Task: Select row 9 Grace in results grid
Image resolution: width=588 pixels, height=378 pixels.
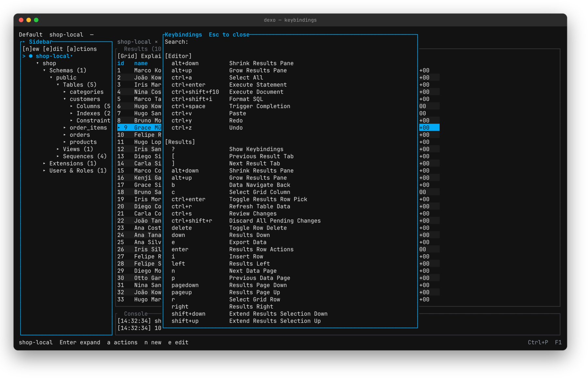Action: pos(139,128)
